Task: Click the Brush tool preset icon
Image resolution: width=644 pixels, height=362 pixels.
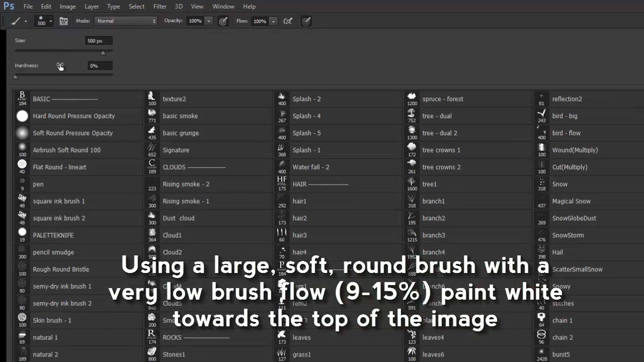Action: pyautogui.click(x=16, y=21)
